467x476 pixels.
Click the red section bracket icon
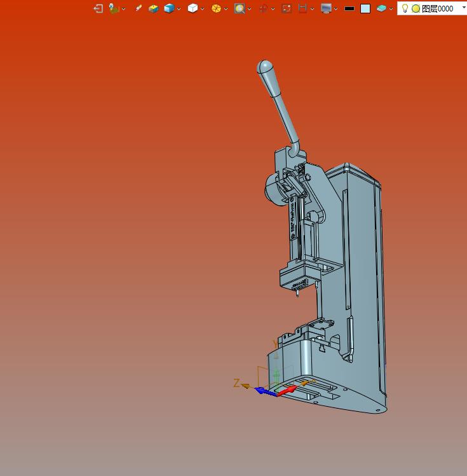click(302, 8)
